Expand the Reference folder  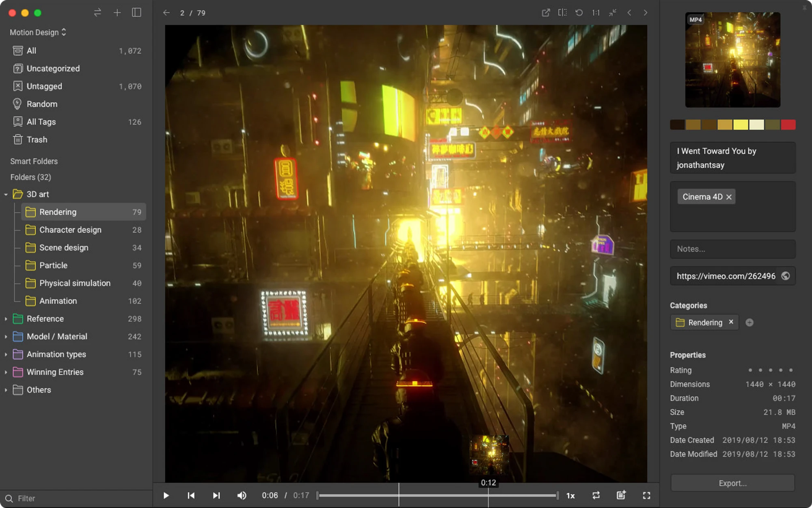coord(6,319)
